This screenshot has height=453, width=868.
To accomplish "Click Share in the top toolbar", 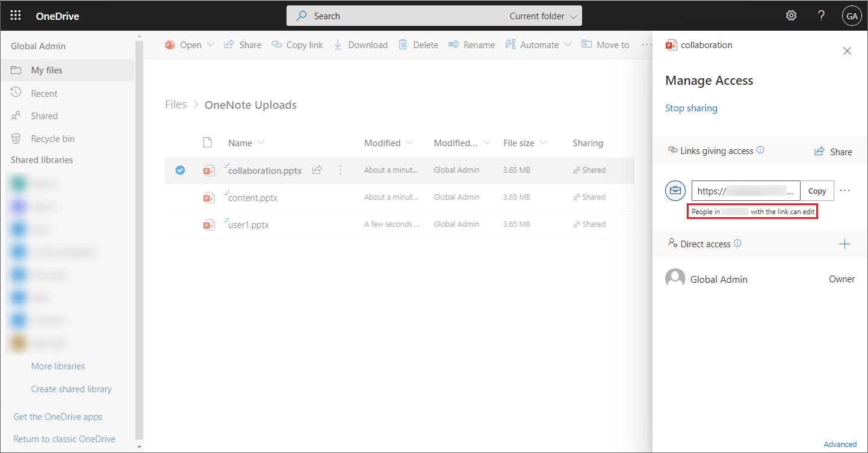I will tap(243, 45).
